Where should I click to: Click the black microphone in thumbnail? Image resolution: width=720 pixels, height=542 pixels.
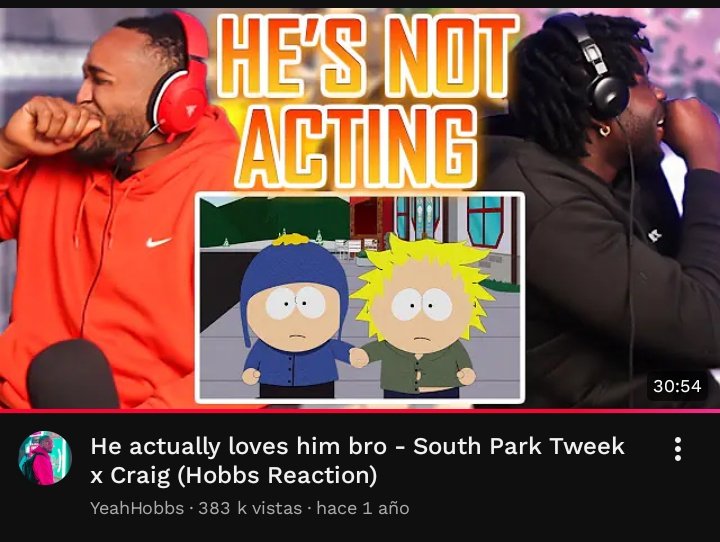pyautogui.click(x=73, y=374)
